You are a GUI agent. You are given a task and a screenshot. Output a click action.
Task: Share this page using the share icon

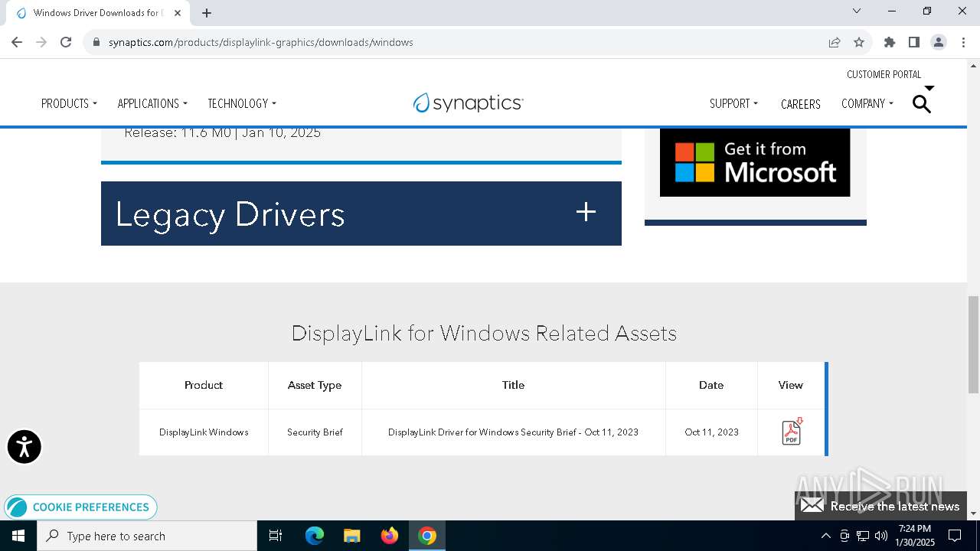[835, 42]
